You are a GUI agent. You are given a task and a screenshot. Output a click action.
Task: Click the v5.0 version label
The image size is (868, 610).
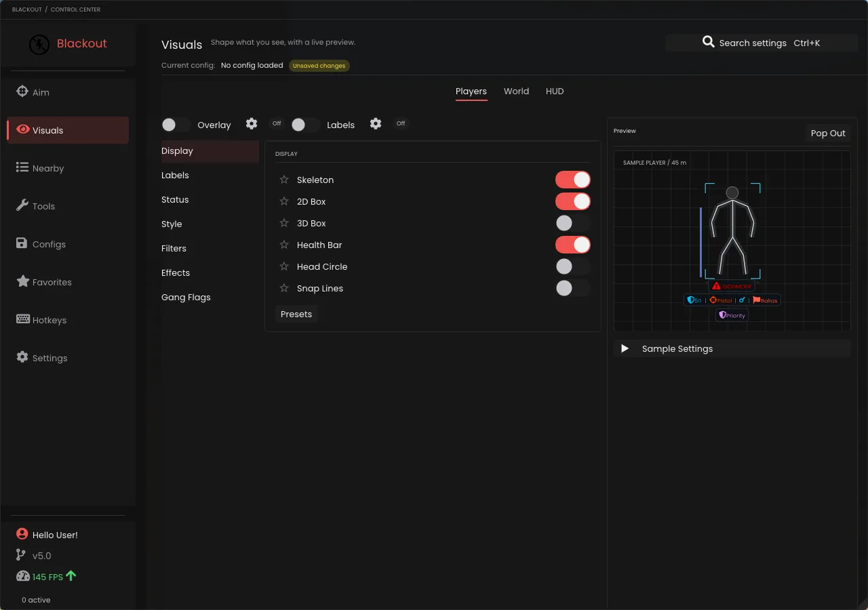[42, 556]
